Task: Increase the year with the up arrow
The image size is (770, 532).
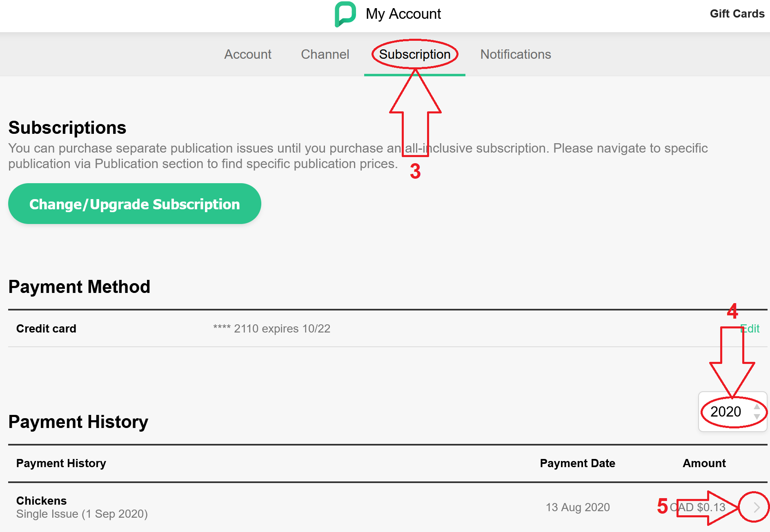Action: [757, 407]
